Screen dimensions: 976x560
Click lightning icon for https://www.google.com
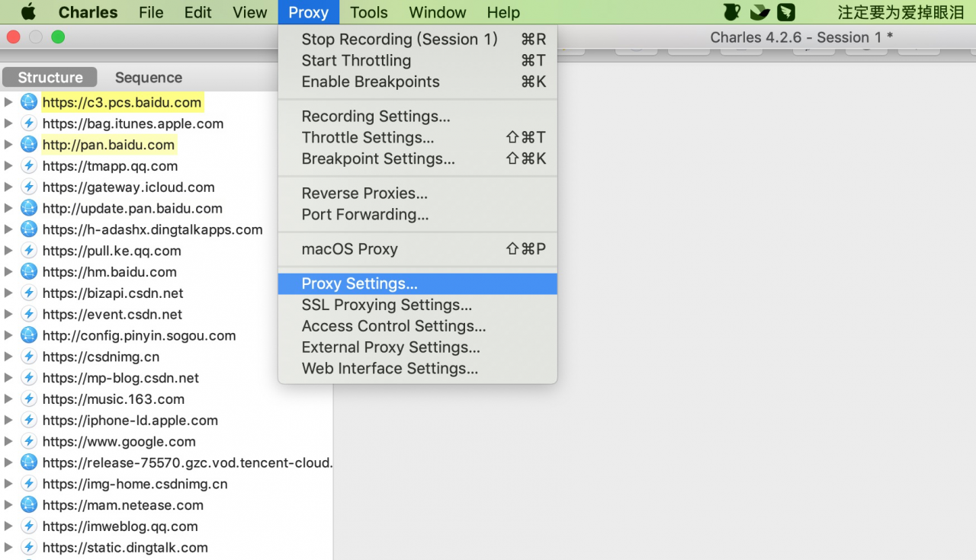pyautogui.click(x=29, y=441)
